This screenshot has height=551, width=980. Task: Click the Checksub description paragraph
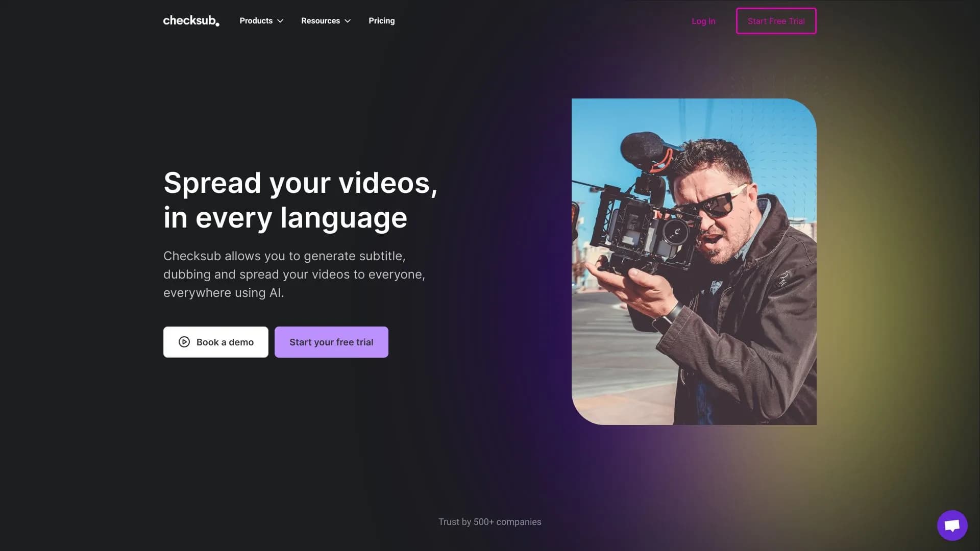point(294,274)
